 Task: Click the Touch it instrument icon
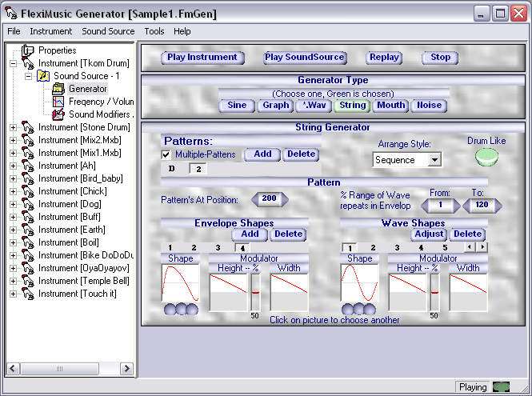point(28,294)
